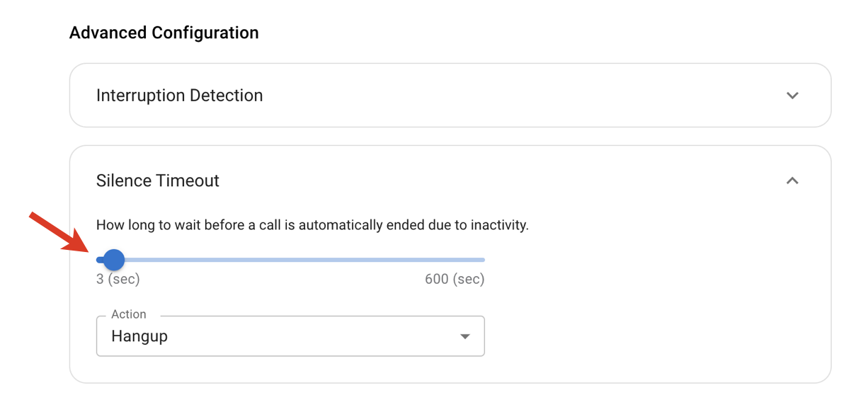Click the Interruption Detection chevron icon
This screenshot has width=868, height=412.
tap(794, 95)
